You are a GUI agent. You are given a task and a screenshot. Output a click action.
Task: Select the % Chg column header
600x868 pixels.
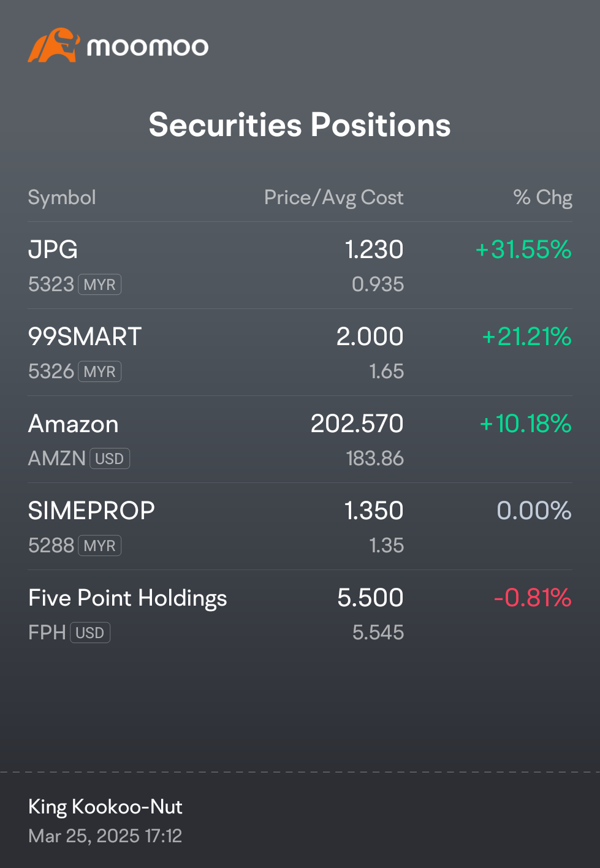(543, 197)
